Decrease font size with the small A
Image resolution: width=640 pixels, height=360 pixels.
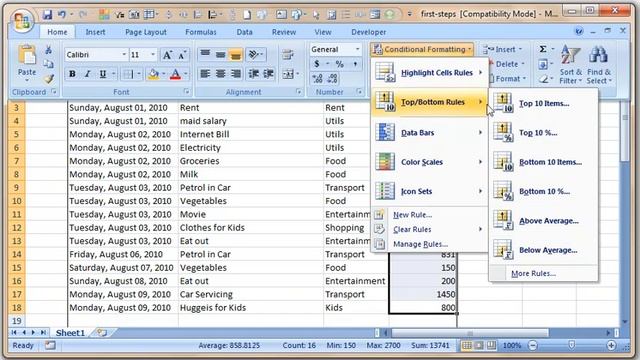point(182,55)
